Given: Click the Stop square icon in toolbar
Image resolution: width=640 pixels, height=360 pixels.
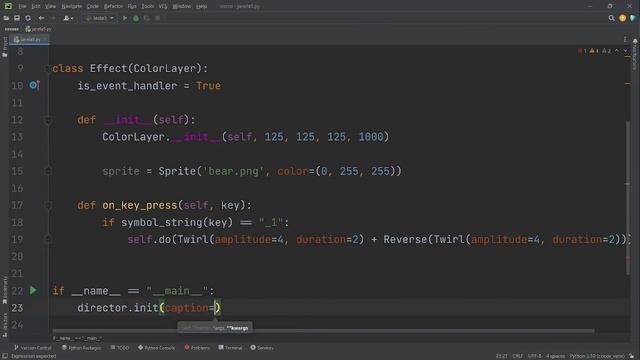Looking at the screenshot, I should coord(158,18).
